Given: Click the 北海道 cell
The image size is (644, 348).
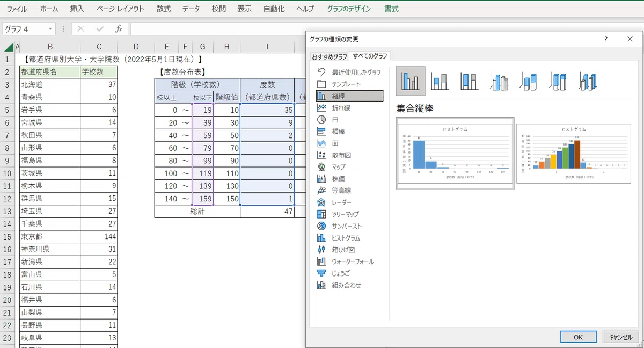Looking at the screenshot, I should pyautogui.click(x=49, y=84).
